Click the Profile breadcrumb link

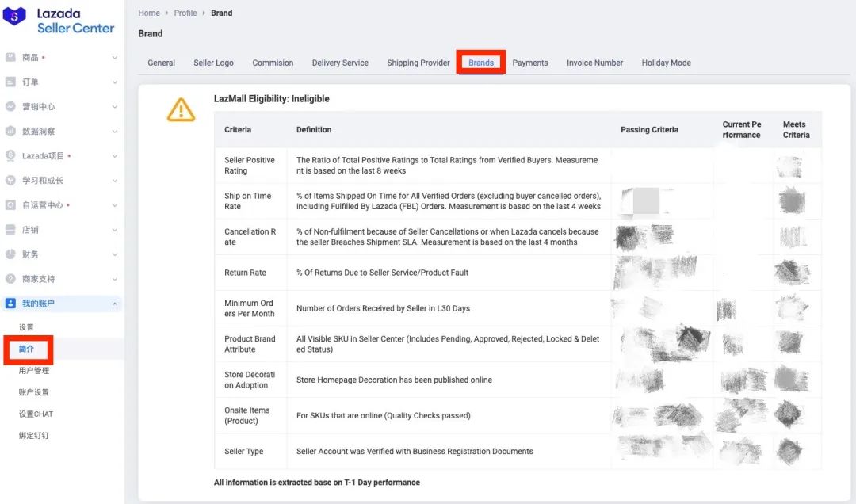click(185, 13)
